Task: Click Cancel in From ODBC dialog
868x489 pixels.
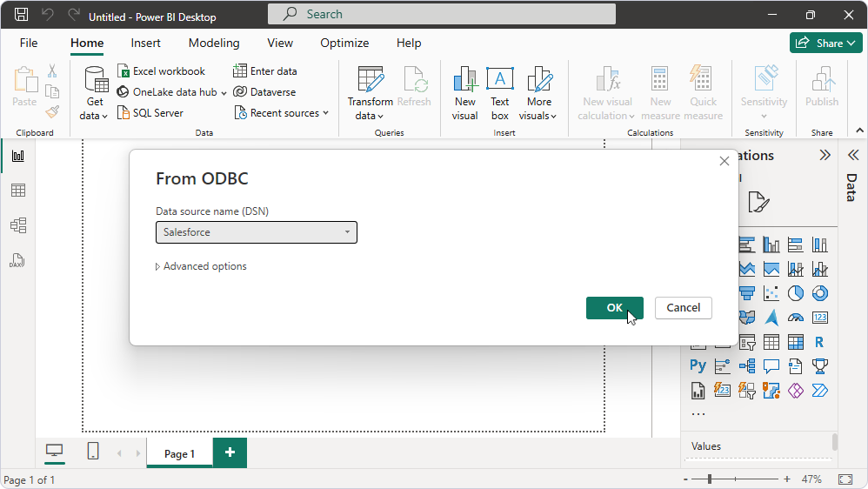Action: tap(683, 308)
